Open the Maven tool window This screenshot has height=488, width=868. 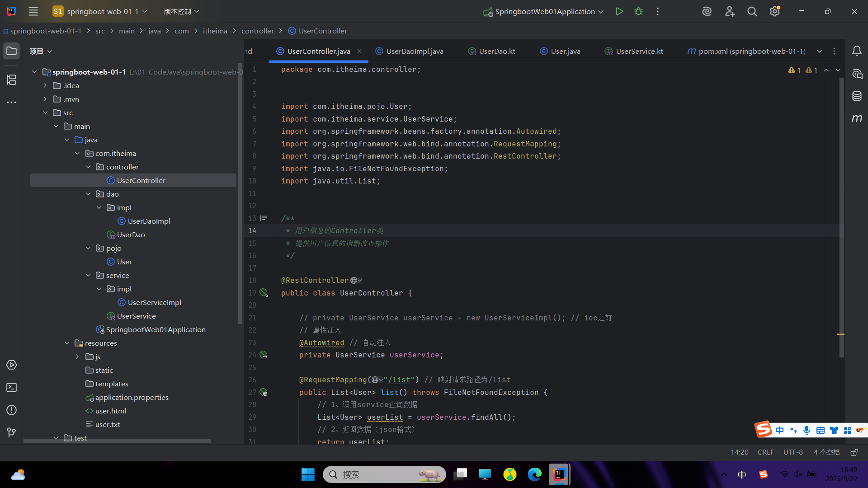[857, 118]
